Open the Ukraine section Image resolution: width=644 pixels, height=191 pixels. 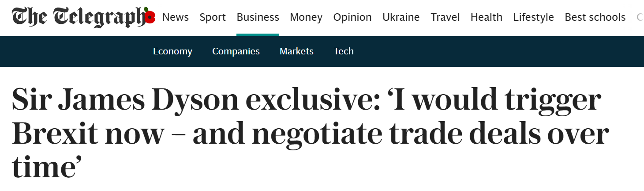(x=401, y=18)
